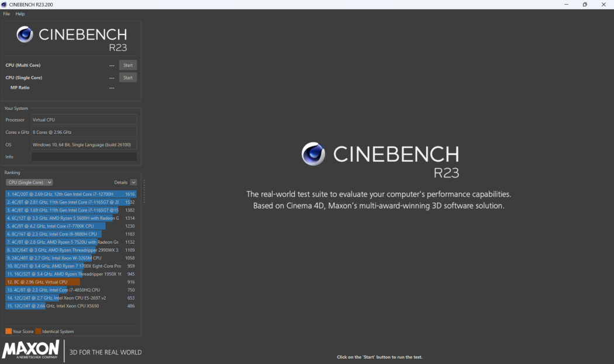The width and height of the screenshot is (614, 364).
Task: Start the CPU (Single Core) test
Action: [x=127, y=77]
